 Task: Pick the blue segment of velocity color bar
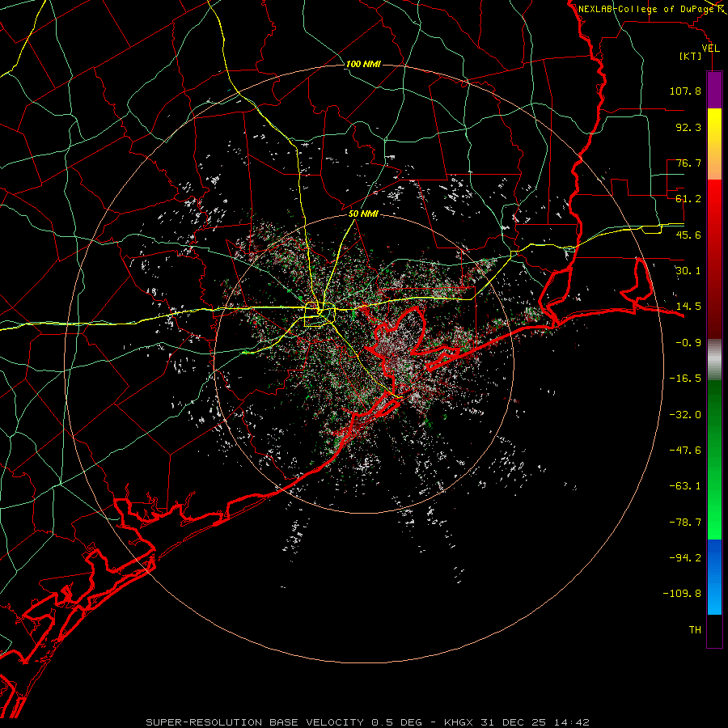click(714, 577)
